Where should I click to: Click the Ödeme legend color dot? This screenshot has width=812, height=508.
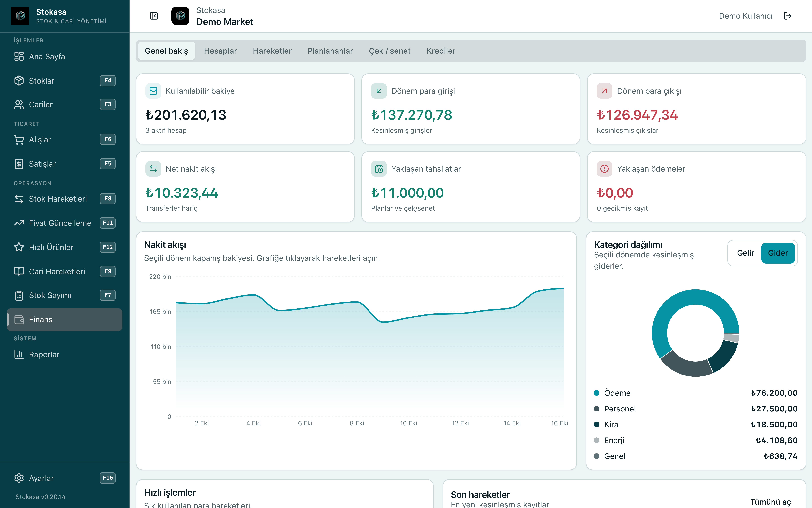(597, 393)
